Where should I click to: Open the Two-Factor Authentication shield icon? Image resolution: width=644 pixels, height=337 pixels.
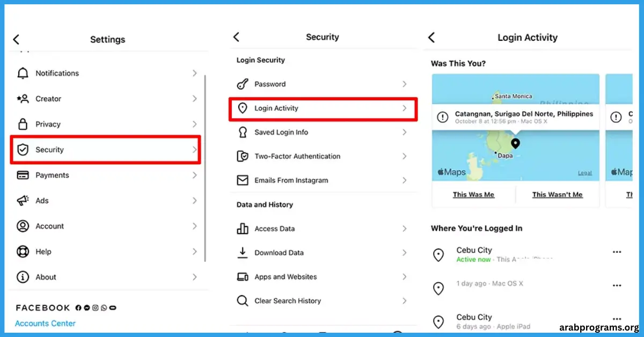(x=243, y=156)
